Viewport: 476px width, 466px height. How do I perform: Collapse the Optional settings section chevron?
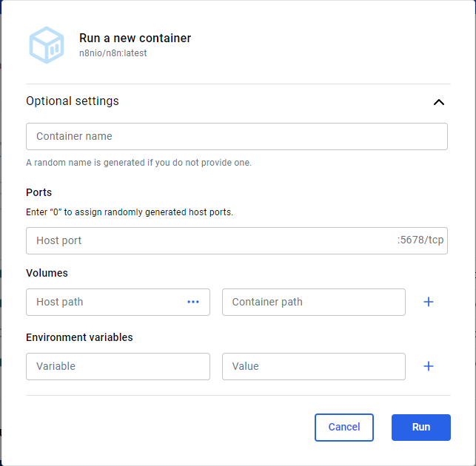439,102
